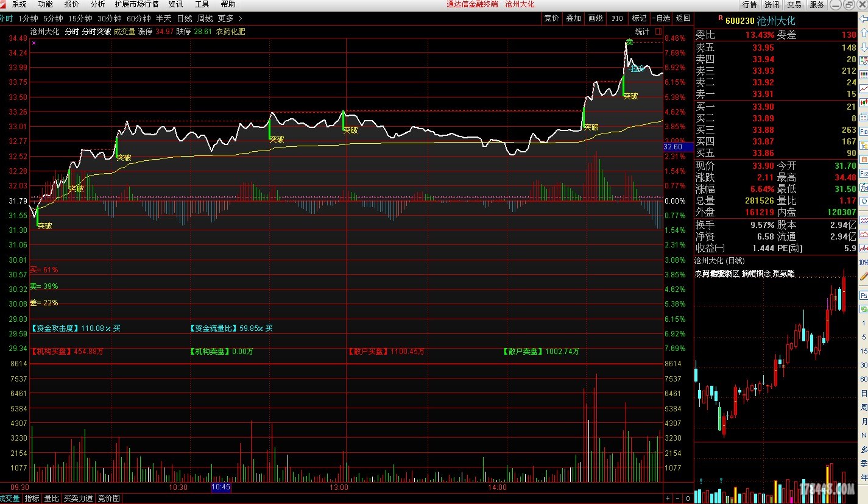Viewport: 868px width, 504px height.
Task: Switch to the 30分钟 period tab
Action: [109, 18]
